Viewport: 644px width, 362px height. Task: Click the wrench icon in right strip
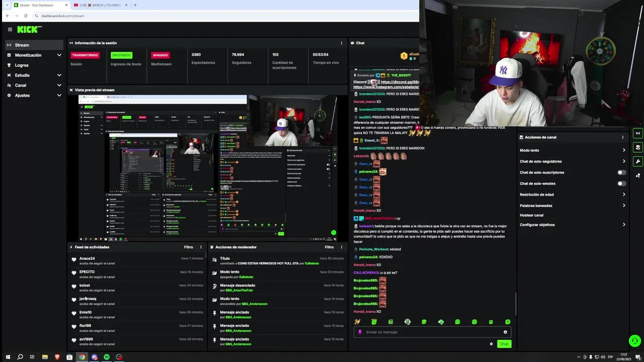[x=638, y=161]
